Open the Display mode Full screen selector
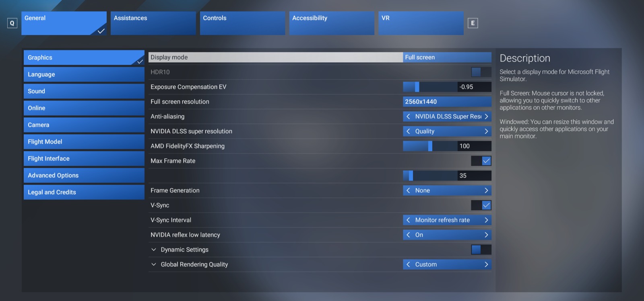This screenshot has width=644, height=301. (x=447, y=57)
